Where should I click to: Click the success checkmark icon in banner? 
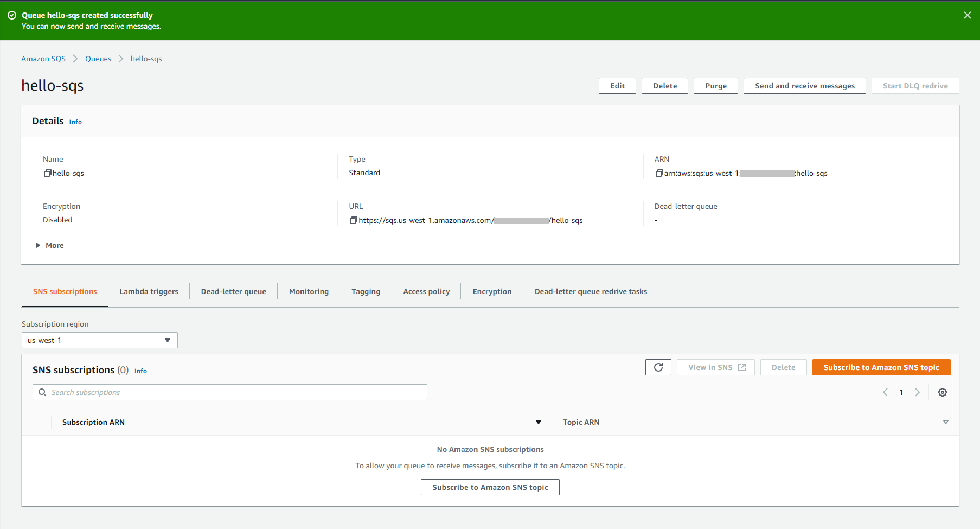click(12, 15)
